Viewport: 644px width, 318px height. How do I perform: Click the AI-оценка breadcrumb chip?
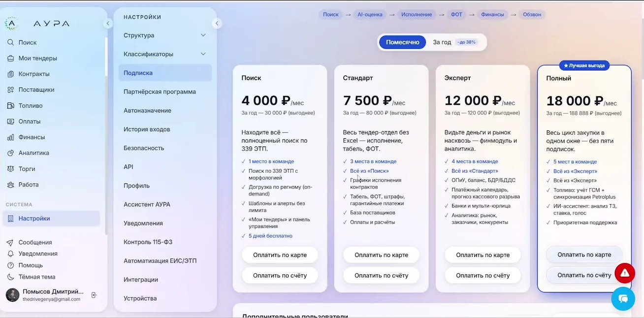pos(371,15)
